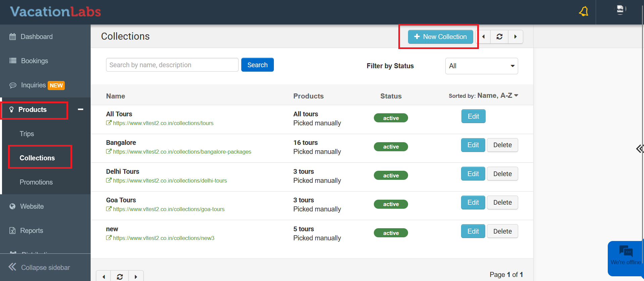Delete the Goa Tours collection
The image size is (644, 281).
click(x=502, y=202)
